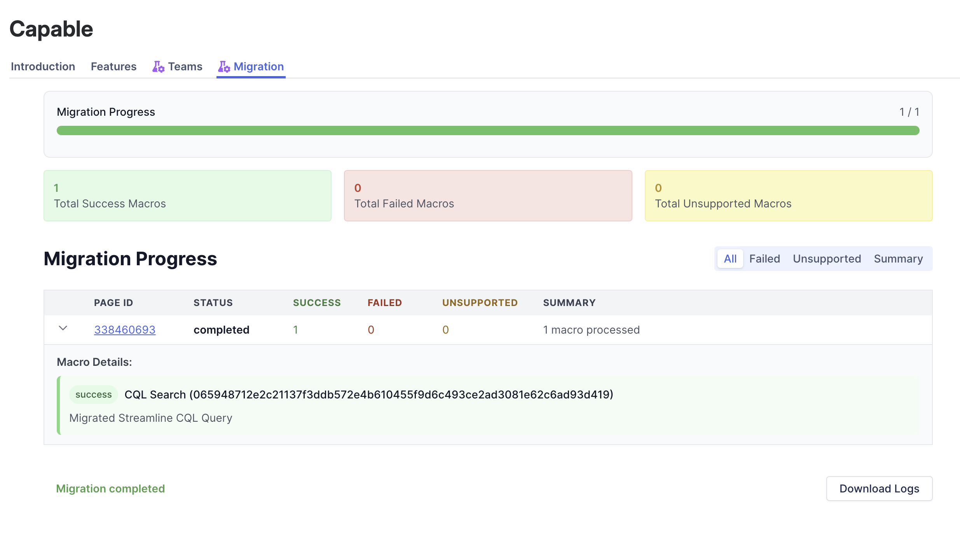Select the All filter option
The width and height of the screenshot is (960, 560).
730,259
